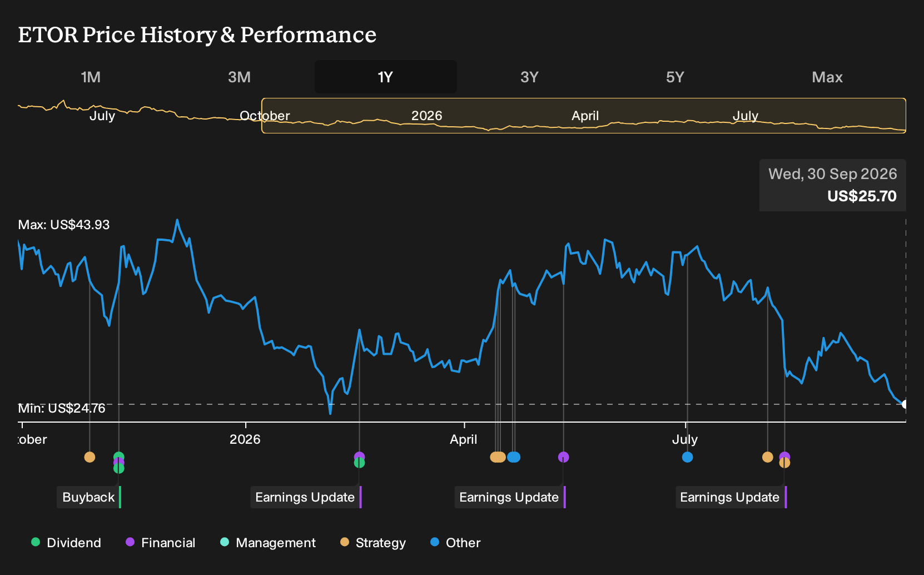The image size is (924, 575).
Task: Click the green dividend marker below February's purple dot
Action: click(359, 463)
